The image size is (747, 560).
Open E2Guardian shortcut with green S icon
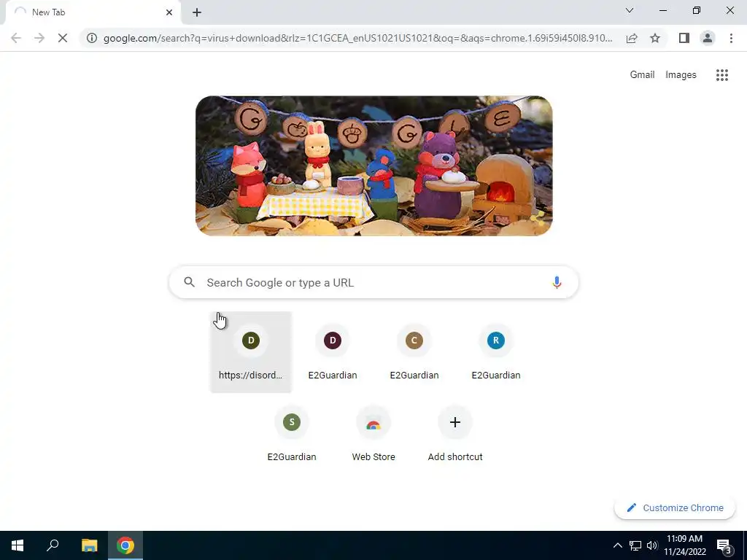pyautogui.click(x=292, y=434)
